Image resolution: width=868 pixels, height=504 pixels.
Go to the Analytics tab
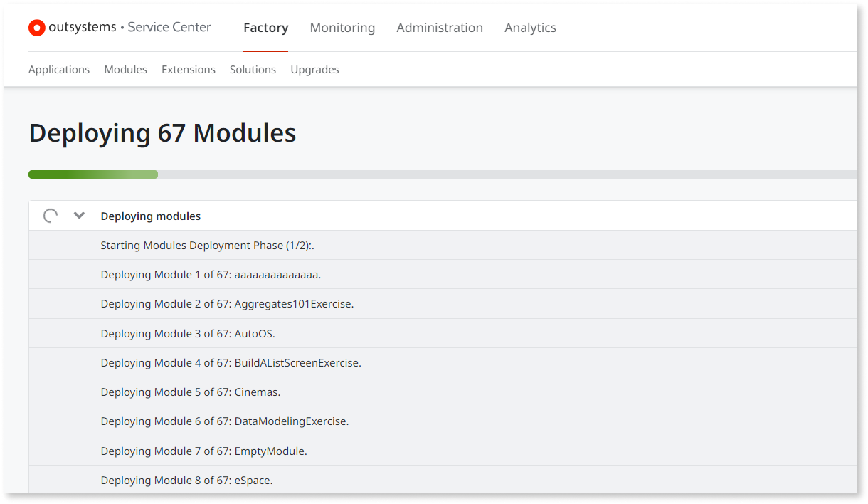(x=530, y=28)
